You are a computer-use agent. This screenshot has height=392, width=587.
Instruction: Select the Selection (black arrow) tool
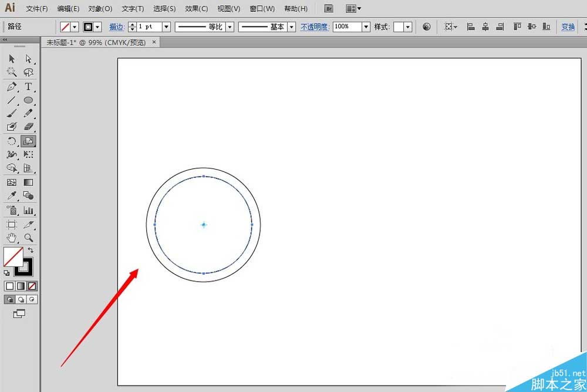click(12, 59)
